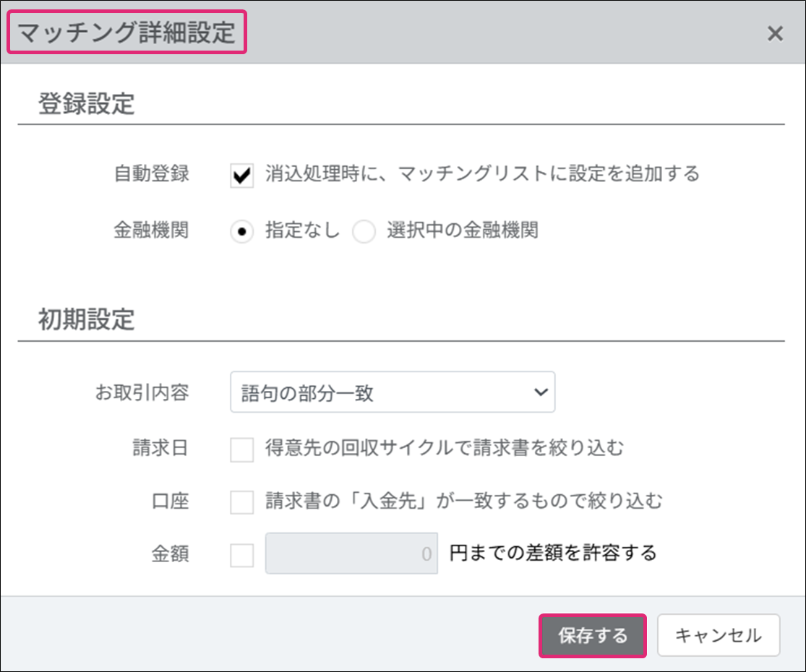The width and height of the screenshot is (806, 672).
Task: Click the 得意先の回収サイクルで請求書を絞り込む label text
Action: coord(444,449)
